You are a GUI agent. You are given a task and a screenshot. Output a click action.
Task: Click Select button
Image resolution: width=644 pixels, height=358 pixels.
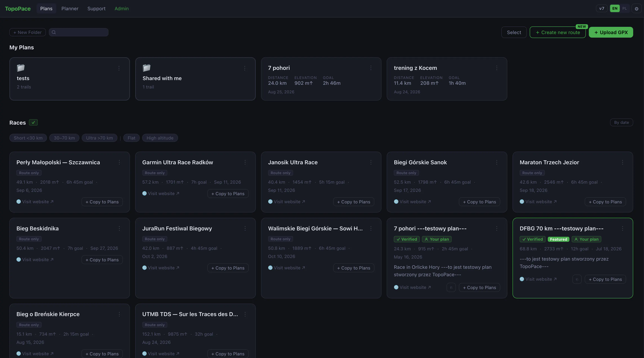pos(514,32)
